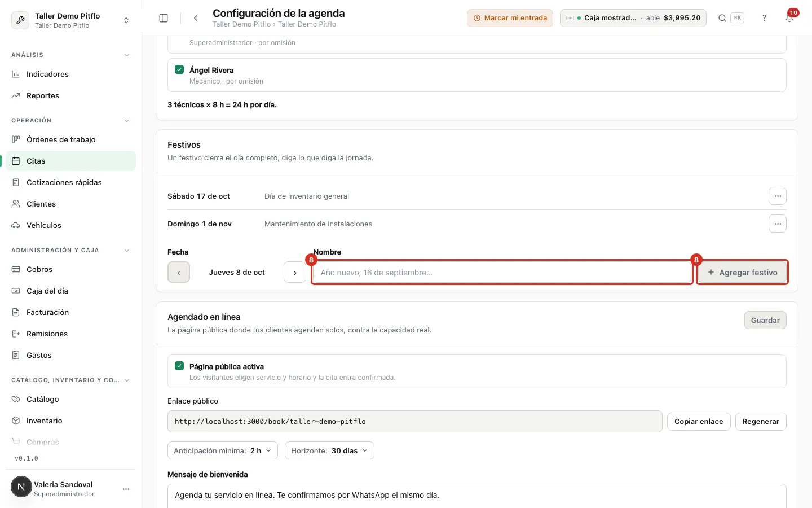Collapse the Análisis sidebar section
This screenshot has height=508, width=812.
127,55
